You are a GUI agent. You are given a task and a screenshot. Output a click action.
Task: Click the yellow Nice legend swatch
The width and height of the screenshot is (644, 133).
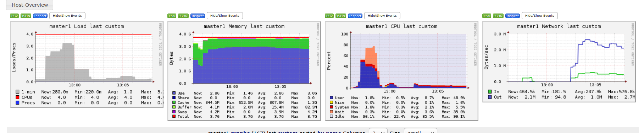(x=331, y=102)
